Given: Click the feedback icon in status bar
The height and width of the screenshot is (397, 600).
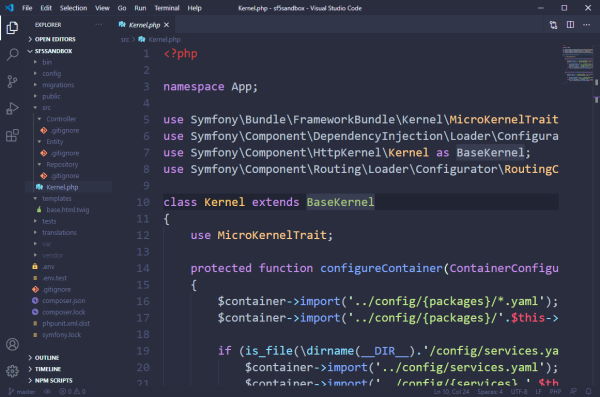Looking at the screenshot, I should click(573, 392).
